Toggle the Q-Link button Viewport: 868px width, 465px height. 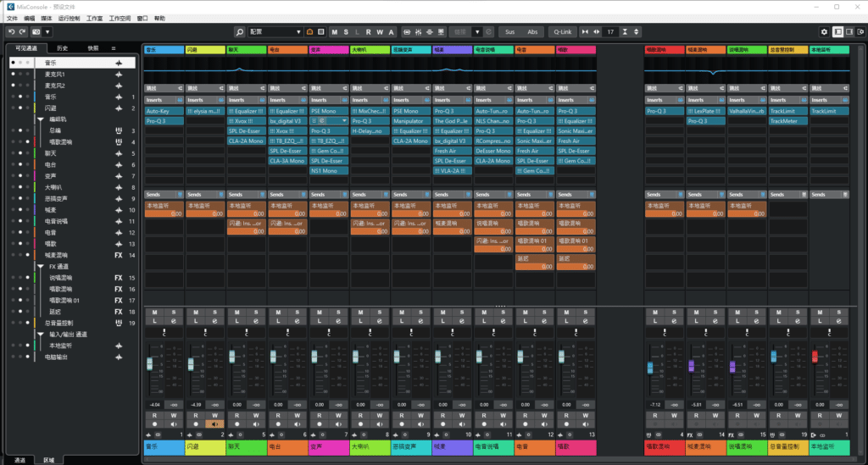(x=561, y=31)
